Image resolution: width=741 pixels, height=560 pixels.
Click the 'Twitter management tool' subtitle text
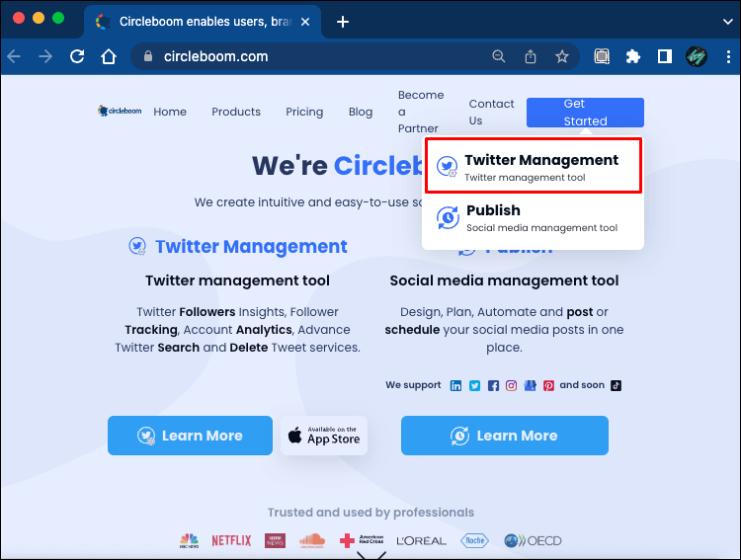coord(237,280)
